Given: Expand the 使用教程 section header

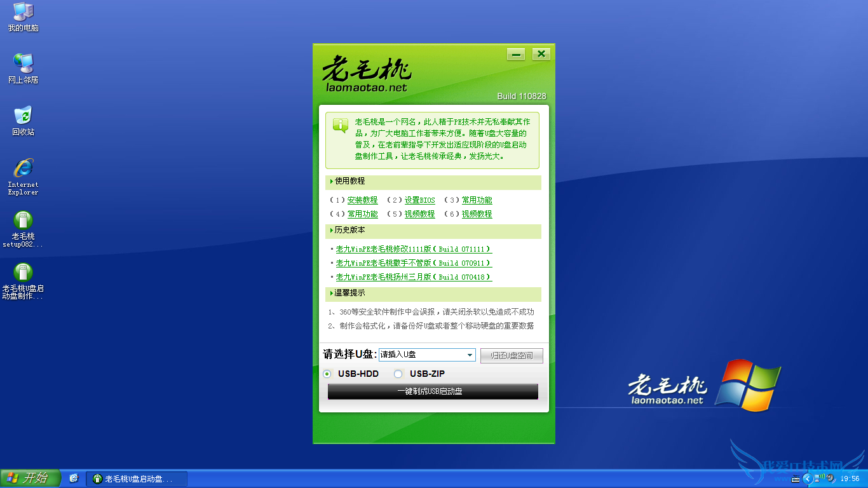Looking at the screenshot, I should pos(433,182).
